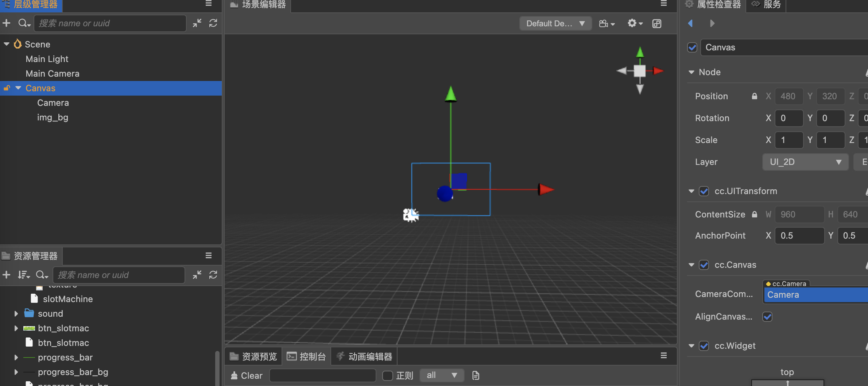Navigate back in the inspector
The image size is (868, 386).
(690, 23)
